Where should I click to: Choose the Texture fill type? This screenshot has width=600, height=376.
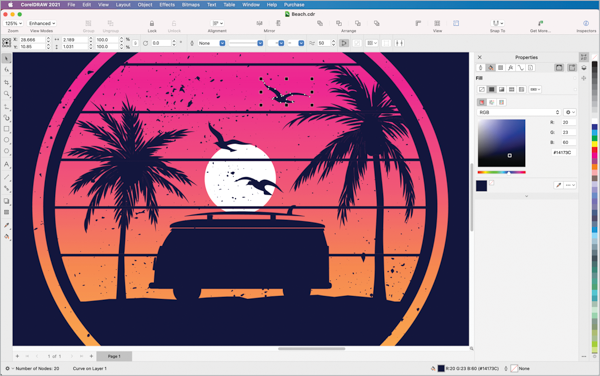521,90
